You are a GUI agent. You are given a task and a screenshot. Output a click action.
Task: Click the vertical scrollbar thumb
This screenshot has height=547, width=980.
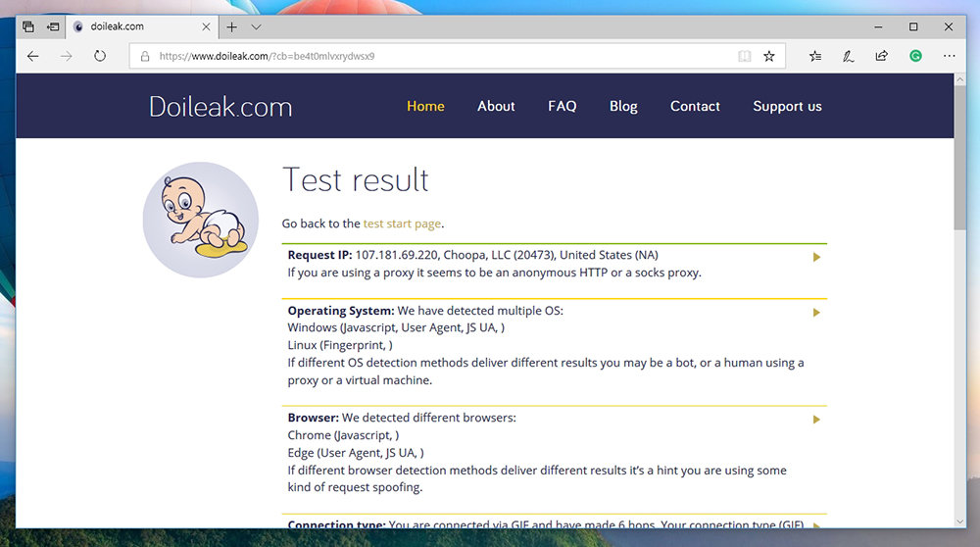click(x=960, y=158)
